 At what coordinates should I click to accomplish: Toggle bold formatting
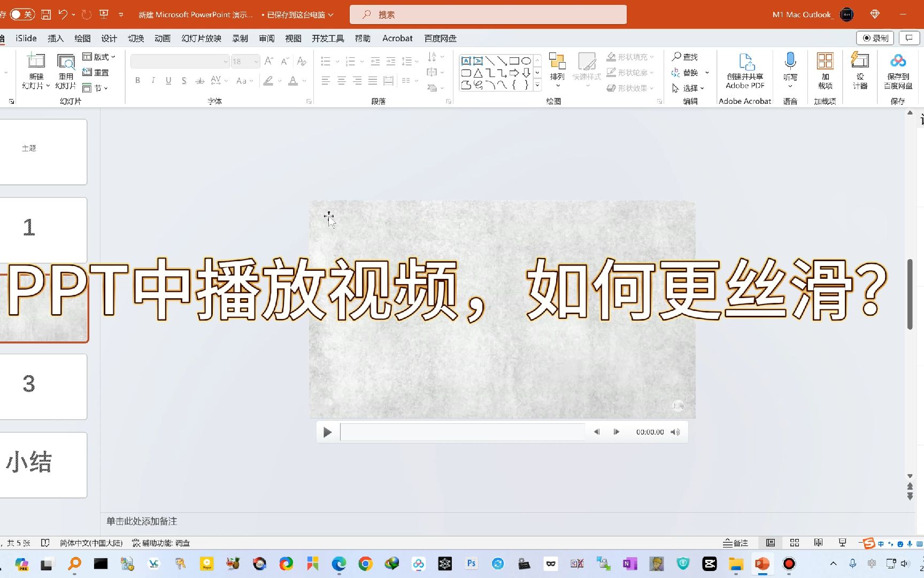pyautogui.click(x=137, y=80)
